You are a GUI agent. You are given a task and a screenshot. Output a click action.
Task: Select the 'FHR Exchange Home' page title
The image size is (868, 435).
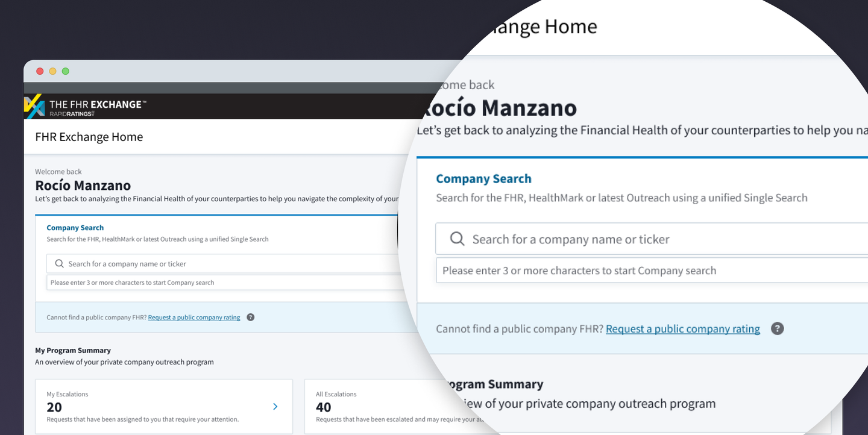(89, 137)
